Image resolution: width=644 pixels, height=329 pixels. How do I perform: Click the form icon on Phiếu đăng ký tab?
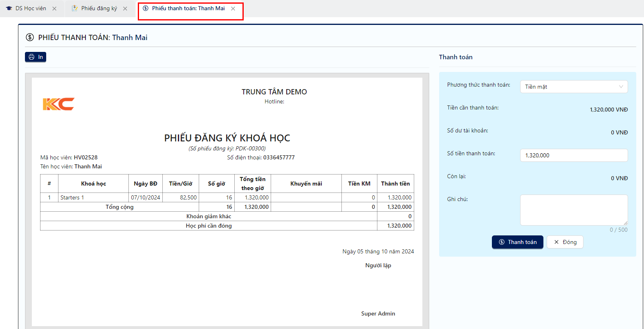tap(75, 8)
